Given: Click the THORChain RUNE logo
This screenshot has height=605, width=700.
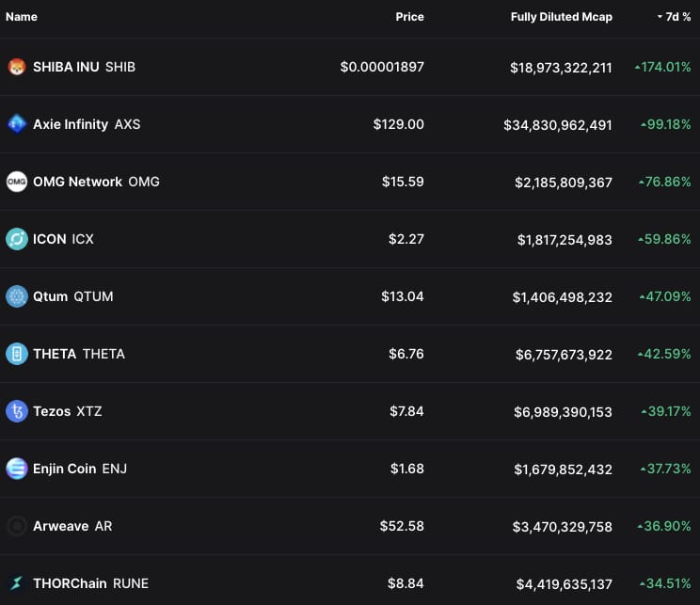Looking at the screenshot, I should 17,583.
